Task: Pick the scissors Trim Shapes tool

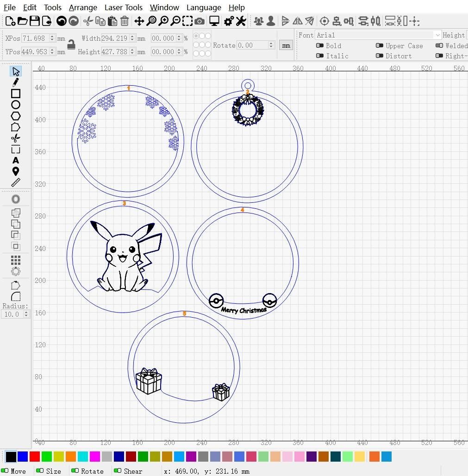Action: click(16, 138)
